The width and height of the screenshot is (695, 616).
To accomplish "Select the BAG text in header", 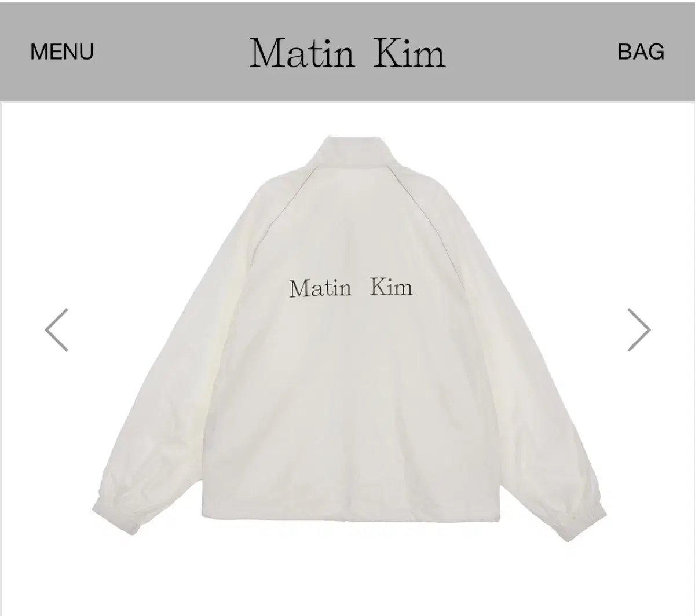I will 641,52.
